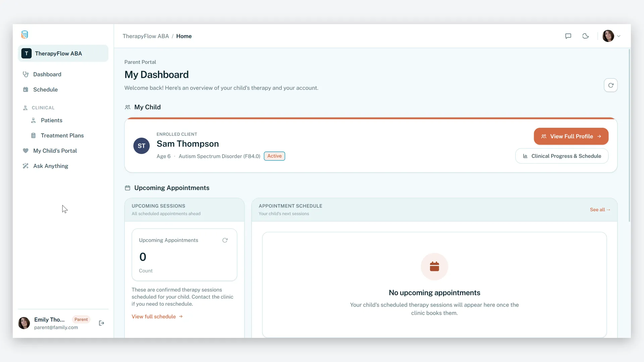Screen dimensions: 644x362
Task: Click the Patients person icon
Action: (33, 120)
